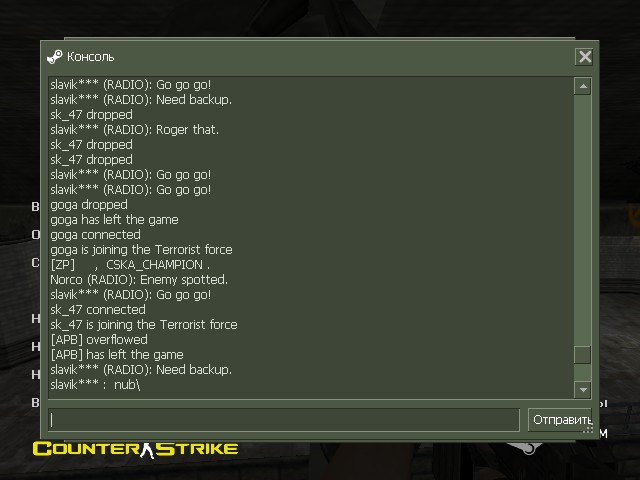Viewport: 640px width, 480px height.
Task: Click the console scrollbar thumb
Action: pos(582,354)
